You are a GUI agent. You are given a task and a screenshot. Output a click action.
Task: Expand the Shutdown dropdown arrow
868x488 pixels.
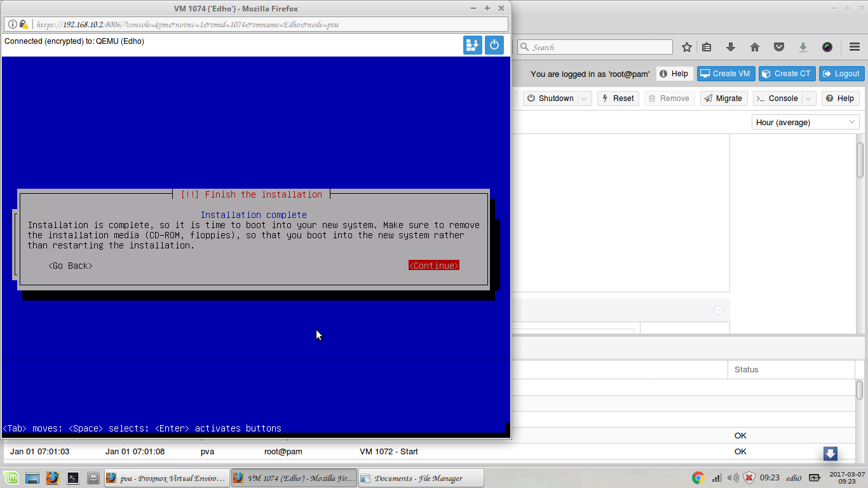click(x=585, y=98)
